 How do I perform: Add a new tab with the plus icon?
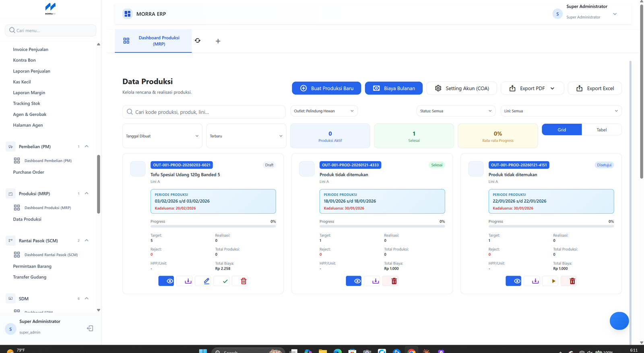[218, 41]
